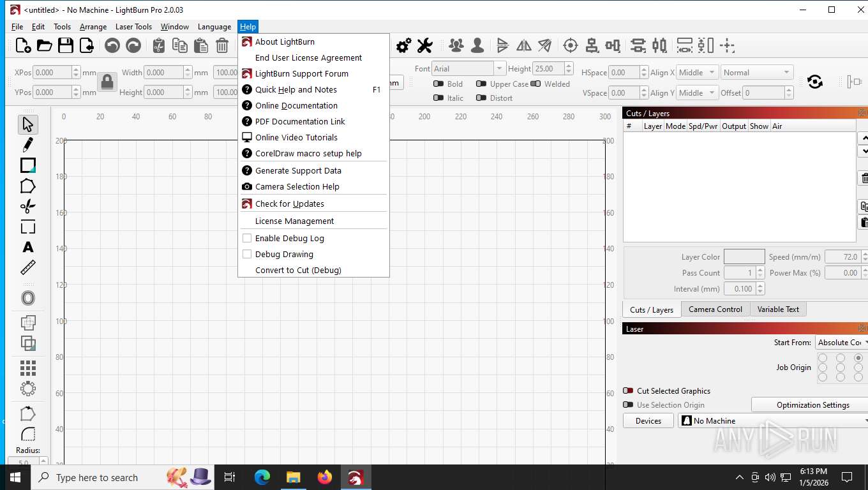Check the Enable Debug Log checkbox
The height and width of the screenshot is (490, 868).
(x=247, y=238)
